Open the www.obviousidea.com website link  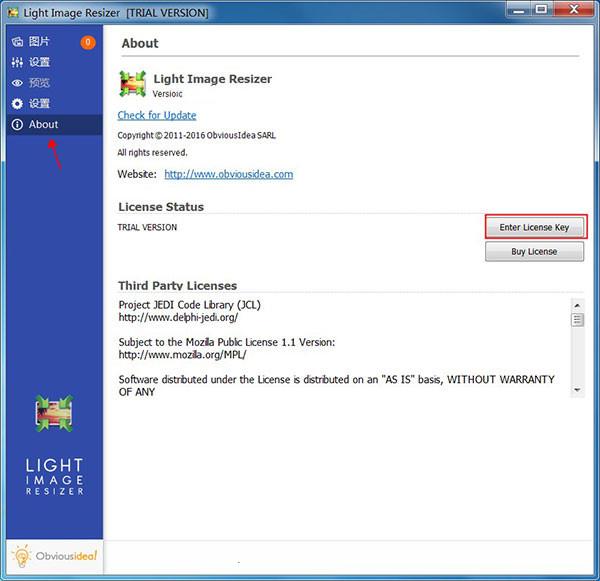(x=229, y=174)
